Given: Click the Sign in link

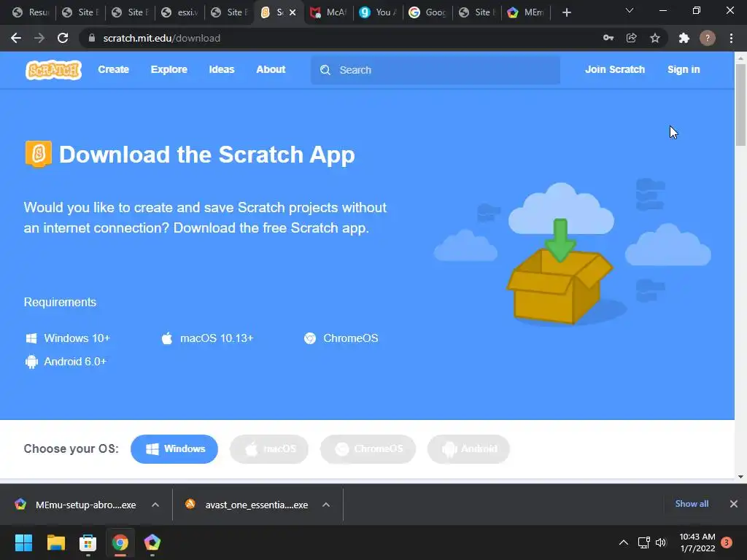Looking at the screenshot, I should coord(684,69).
